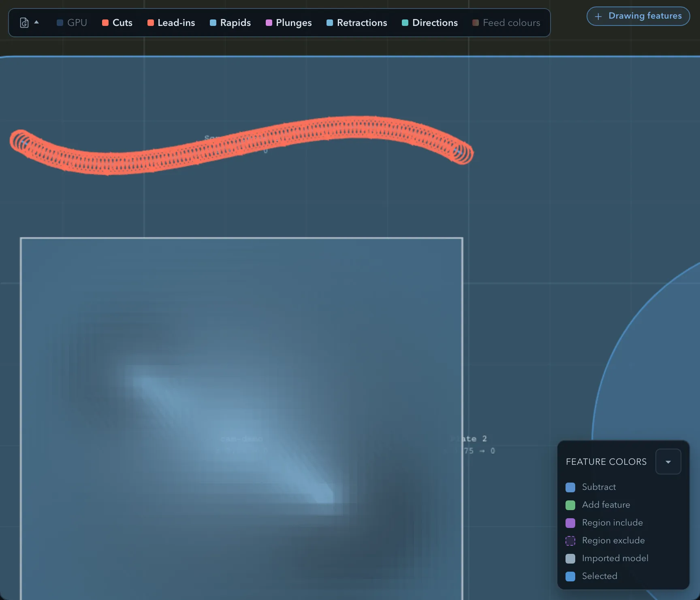The width and height of the screenshot is (700, 600).
Task: Click the "Imported model" legend label
Action: click(x=615, y=558)
